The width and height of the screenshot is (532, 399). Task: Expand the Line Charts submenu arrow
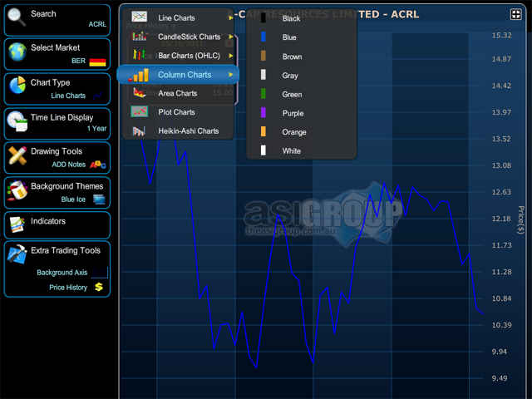tap(231, 18)
